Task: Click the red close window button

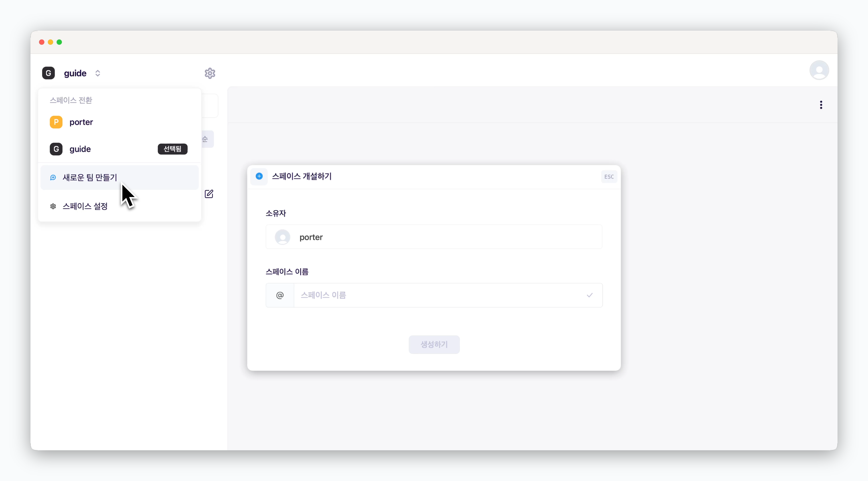Action: point(42,42)
